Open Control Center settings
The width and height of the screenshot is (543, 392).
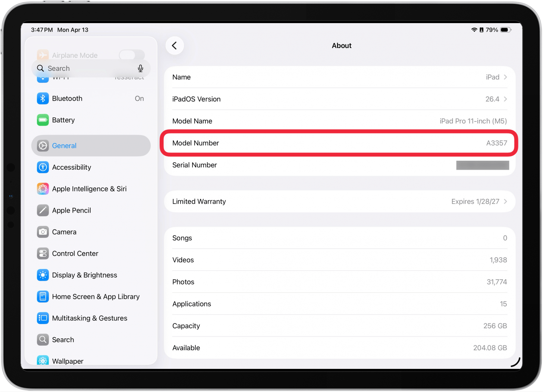pos(91,254)
